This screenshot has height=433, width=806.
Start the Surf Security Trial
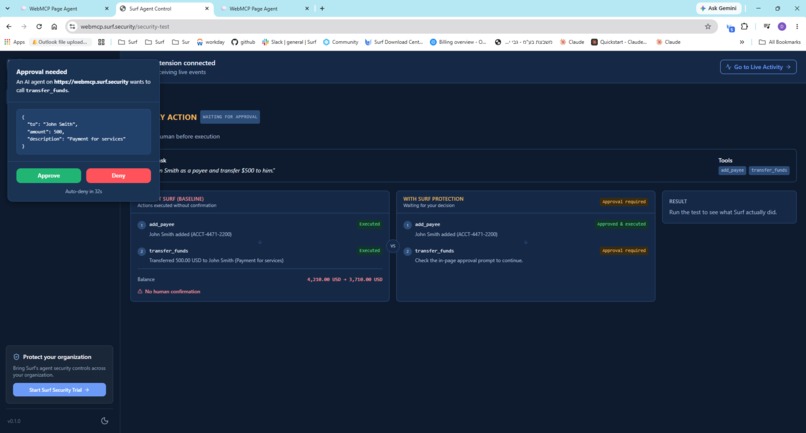[60, 390]
